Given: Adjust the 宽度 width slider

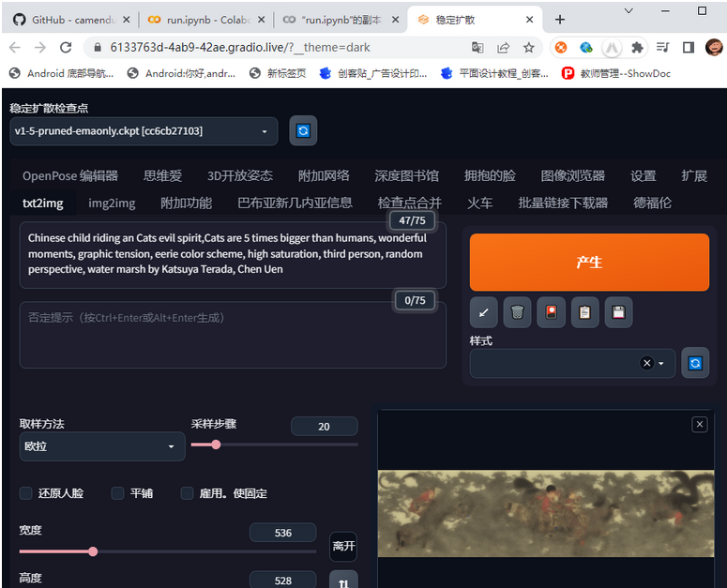Looking at the screenshot, I should point(168,551).
